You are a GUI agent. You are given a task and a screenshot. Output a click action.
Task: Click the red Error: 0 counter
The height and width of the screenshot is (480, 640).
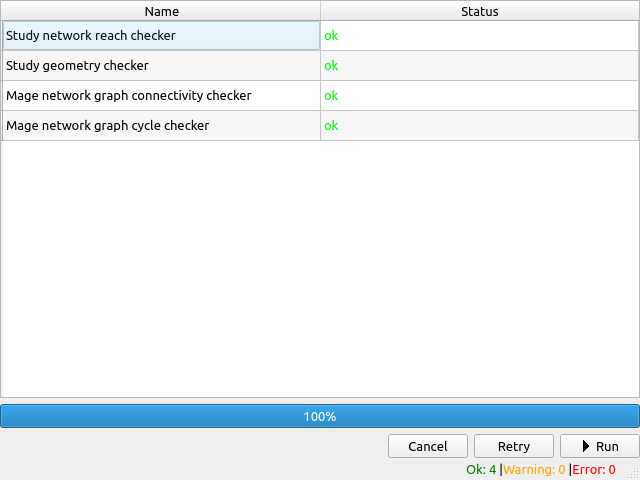[594, 470]
